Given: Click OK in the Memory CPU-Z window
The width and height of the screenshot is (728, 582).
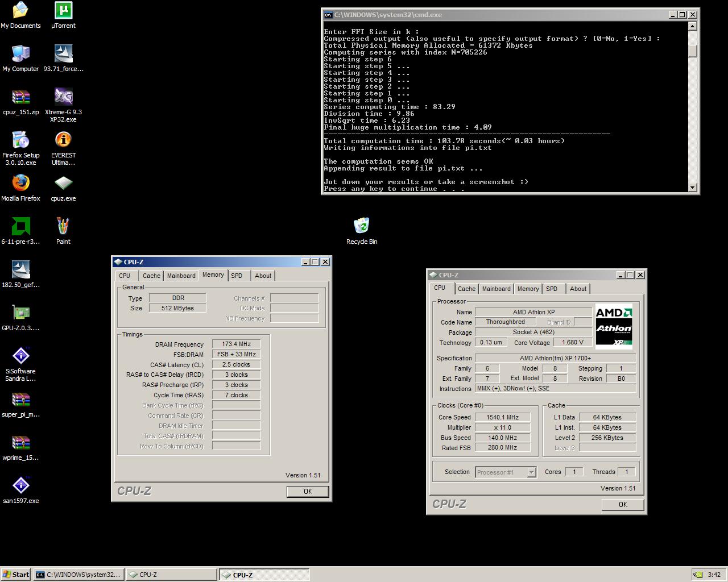Looking at the screenshot, I should (x=308, y=492).
